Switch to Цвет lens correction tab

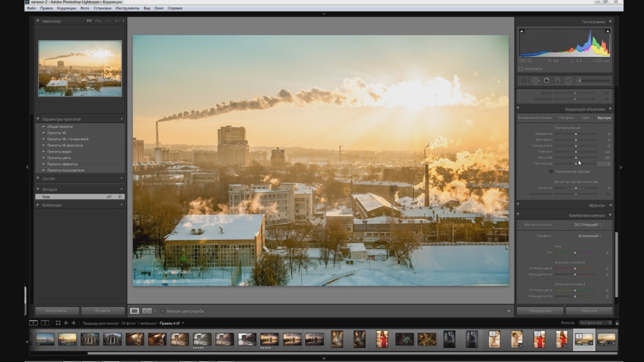pyautogui.click(x=586, y=118)
